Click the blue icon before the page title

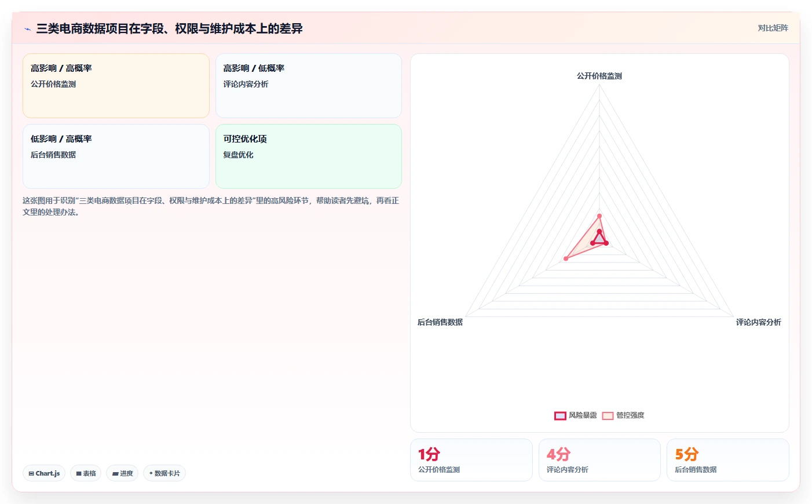[x=27, y=29]
